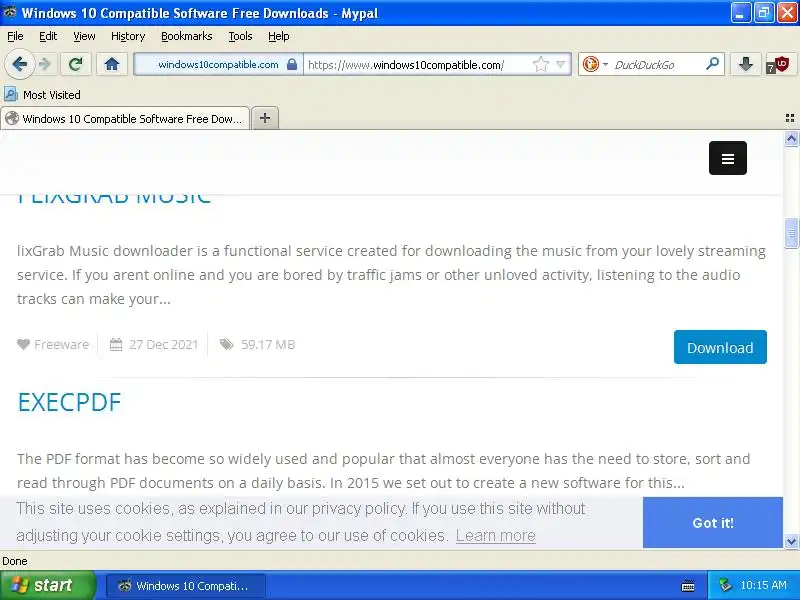Open the Edit menu
Image resolution: width=800 pixels, height=600 pixels.
(x=48, y=36)
